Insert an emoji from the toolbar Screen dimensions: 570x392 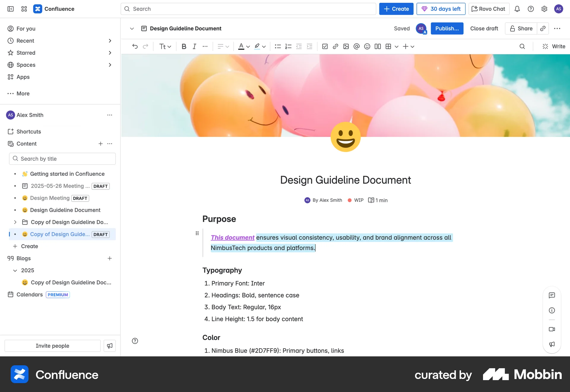pyautogui.click(x=367, y=46)
